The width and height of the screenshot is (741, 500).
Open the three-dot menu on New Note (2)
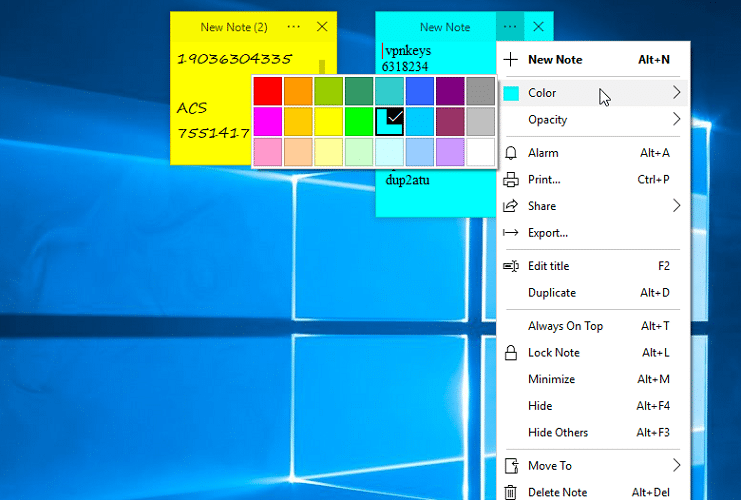pyautogui.click(x=293, y=27)
